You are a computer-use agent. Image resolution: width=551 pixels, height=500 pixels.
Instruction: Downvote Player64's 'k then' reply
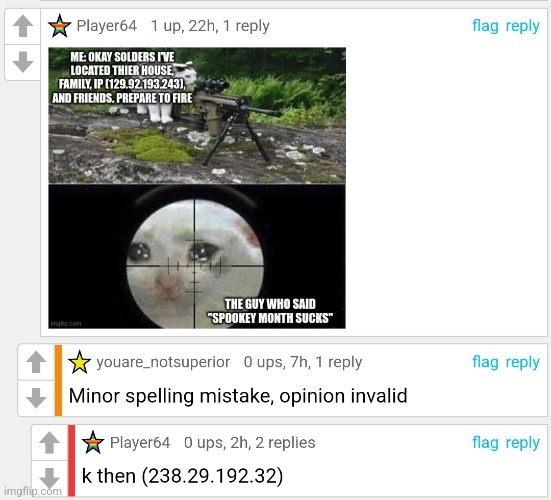[50, 478]
